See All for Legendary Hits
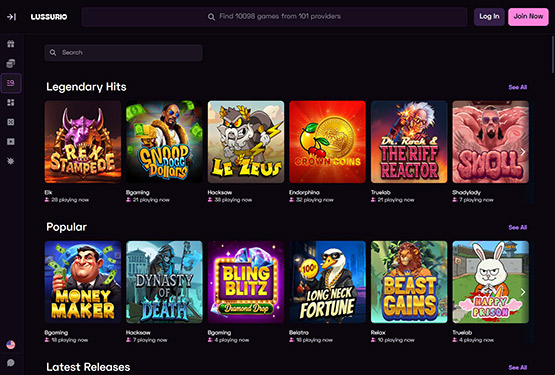The width and height of the screenshot is (555, 375). pyautogui.click(x=517, y=87)
